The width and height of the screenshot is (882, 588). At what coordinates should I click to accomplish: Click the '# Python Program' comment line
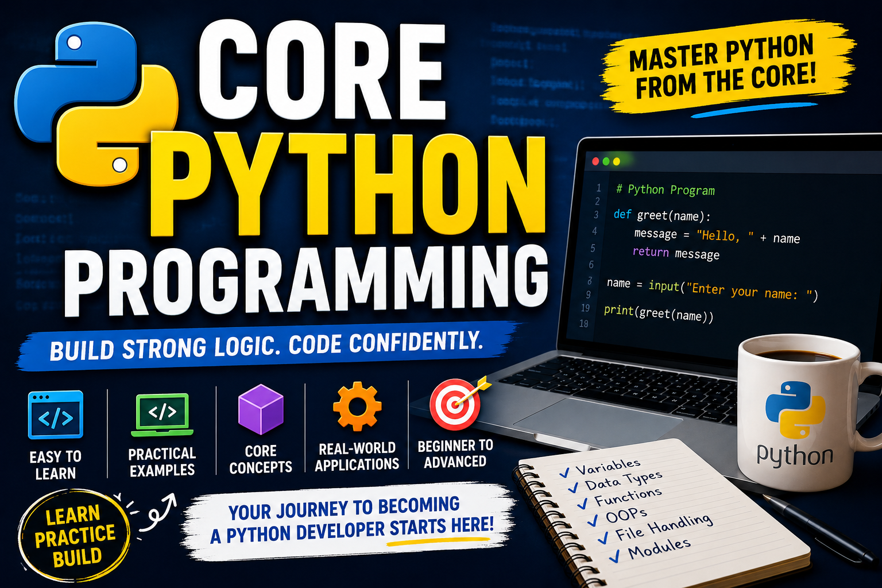click(x=666, y=190)
